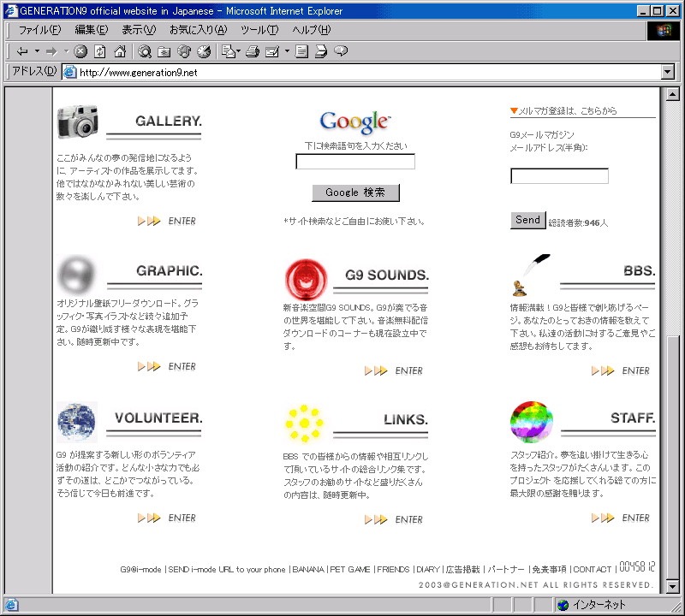The image size is (685, 616).
Task: Click the Back arrow toolbar button
Action: pyautogui.click(x=22, y=52)
